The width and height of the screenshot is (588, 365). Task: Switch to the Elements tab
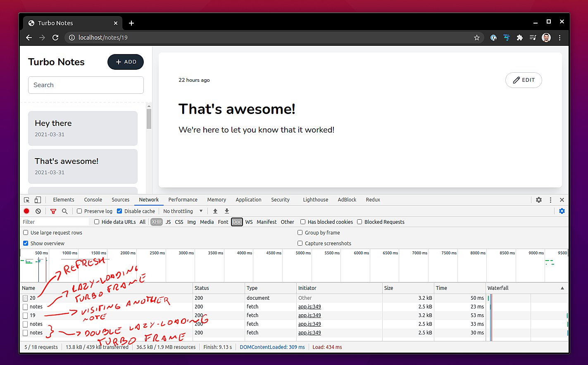point(64,200)
